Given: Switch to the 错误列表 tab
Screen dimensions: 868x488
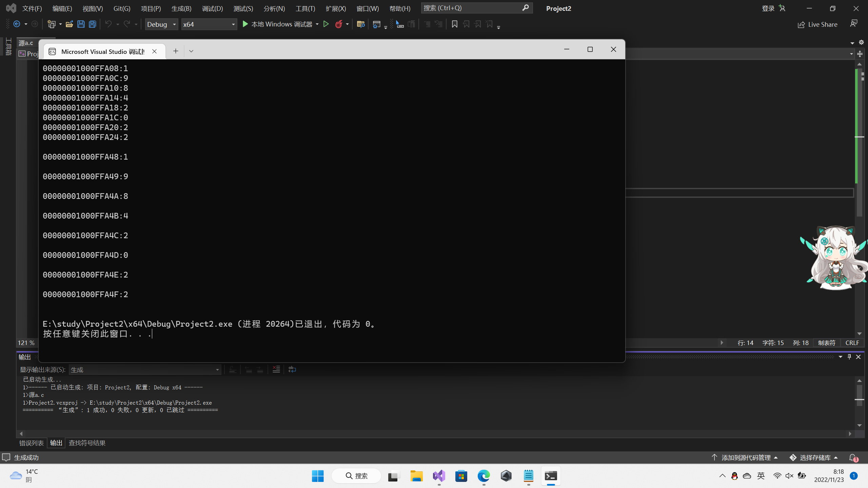Looking at the screenshot, I should [x=31, y=443].
